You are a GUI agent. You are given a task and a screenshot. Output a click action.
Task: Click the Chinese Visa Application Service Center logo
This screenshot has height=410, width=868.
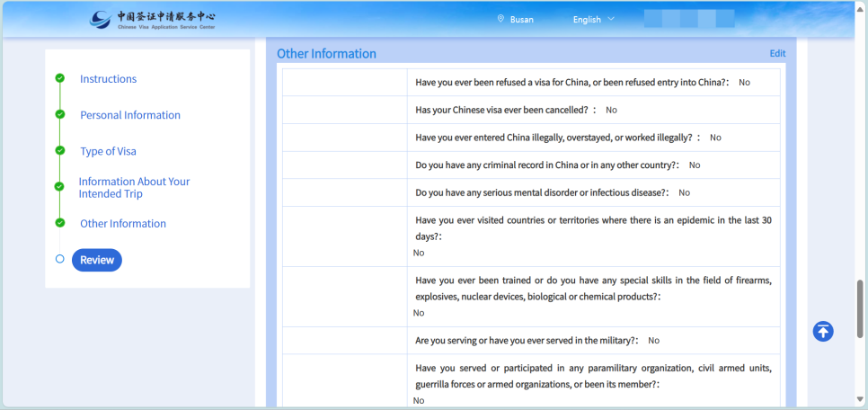(152, 20)
